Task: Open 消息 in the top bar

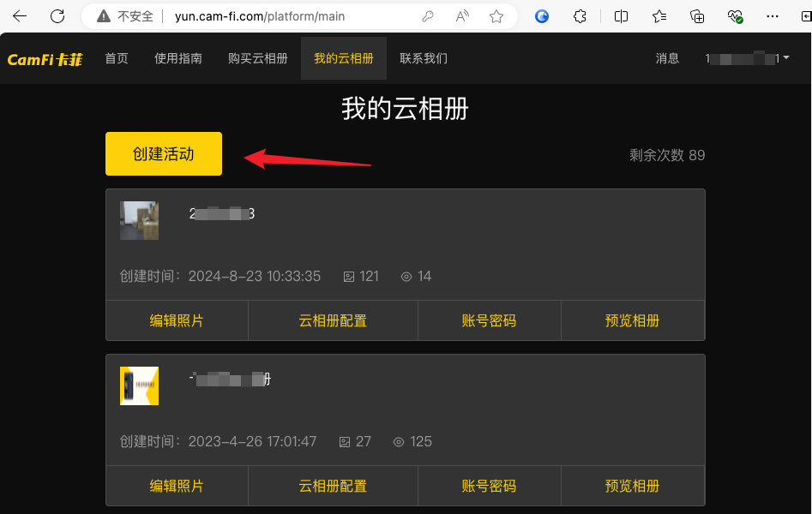Action: coord(667,59)
